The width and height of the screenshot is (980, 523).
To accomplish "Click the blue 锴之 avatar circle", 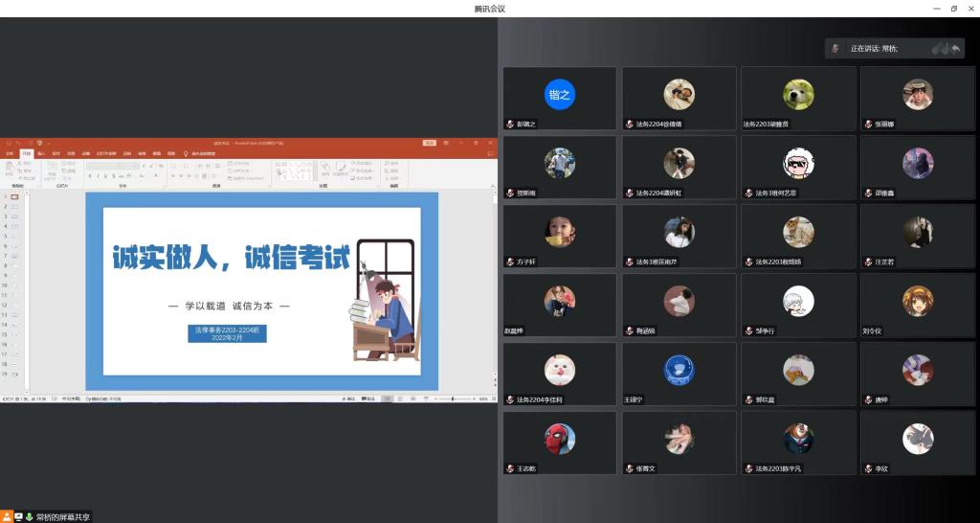I will tap(560, 94).
